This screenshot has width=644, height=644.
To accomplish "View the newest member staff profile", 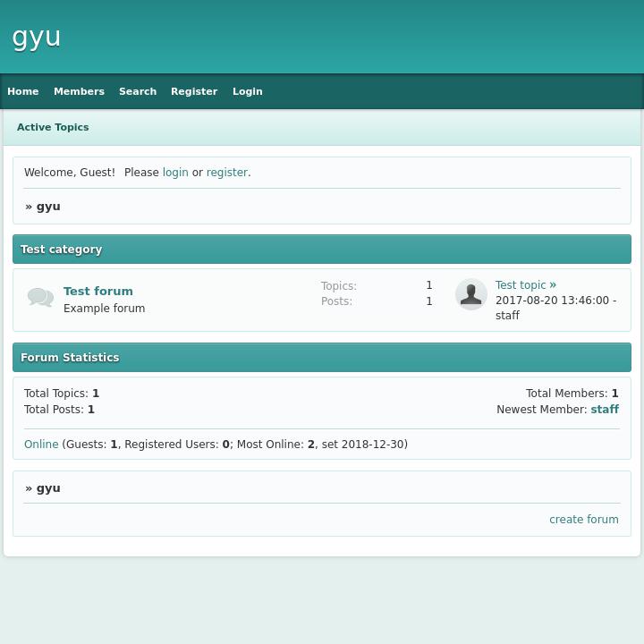I will pos(605,410).
